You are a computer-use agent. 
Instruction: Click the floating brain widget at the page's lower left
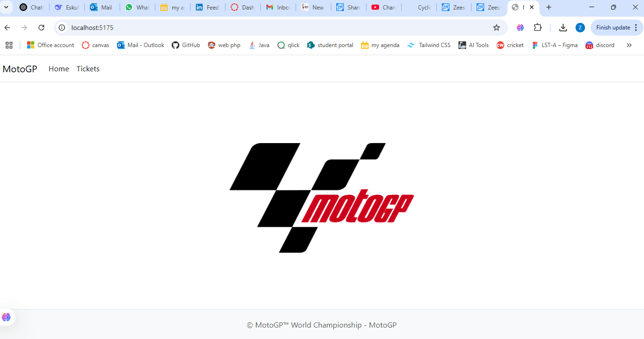click(x=6, y=317)
